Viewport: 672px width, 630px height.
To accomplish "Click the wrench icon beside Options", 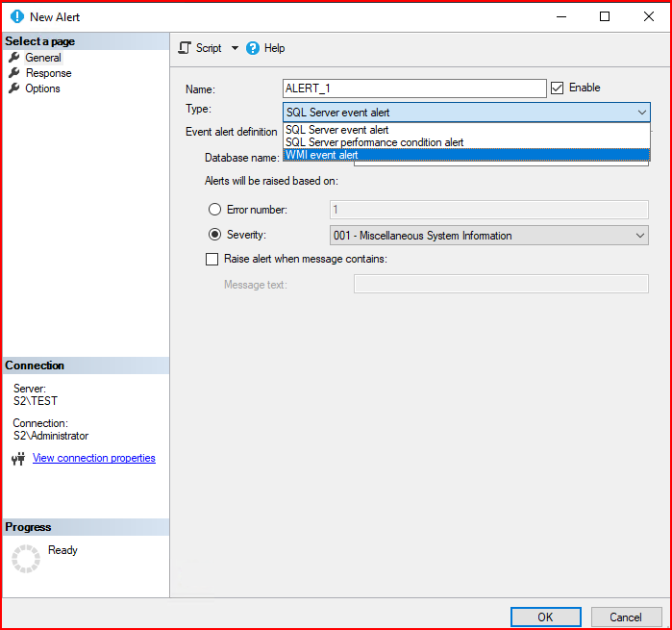I will point(14,88).
